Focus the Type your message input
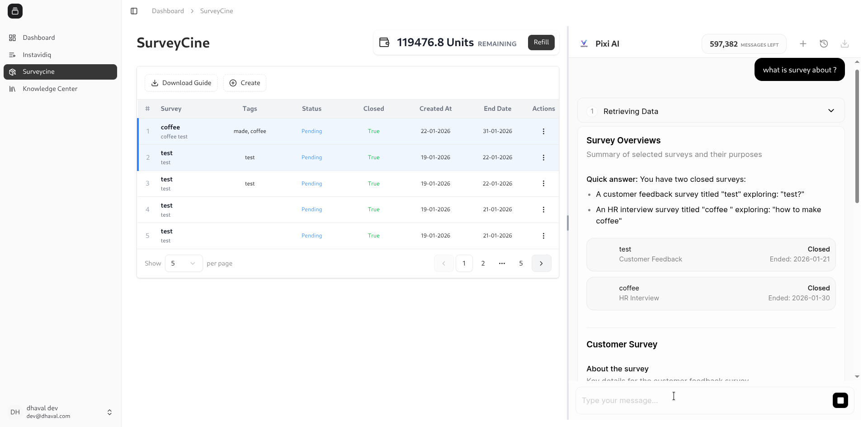Image resolution: width=868 pixels, height=427 pixels. click(x=703, y=400)
